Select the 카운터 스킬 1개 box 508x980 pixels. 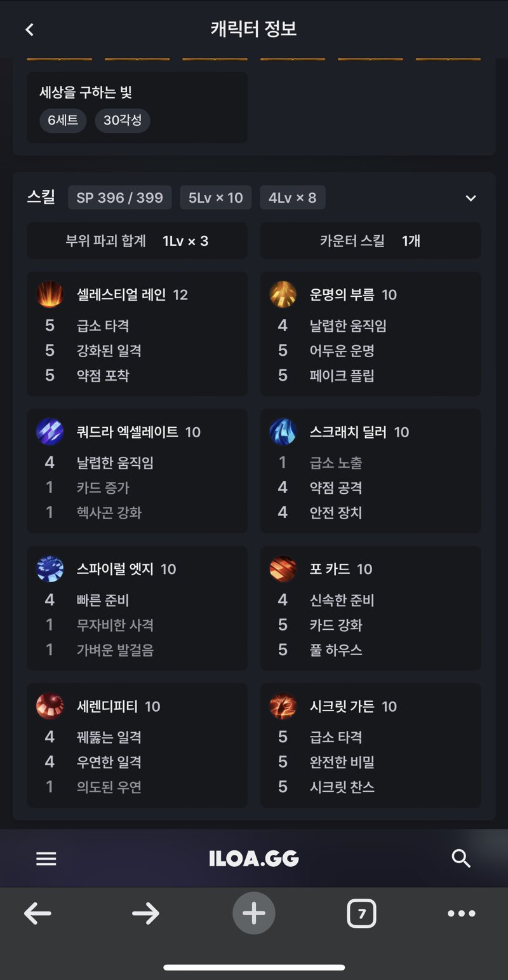pyautogui.click(x=370, y=241)
